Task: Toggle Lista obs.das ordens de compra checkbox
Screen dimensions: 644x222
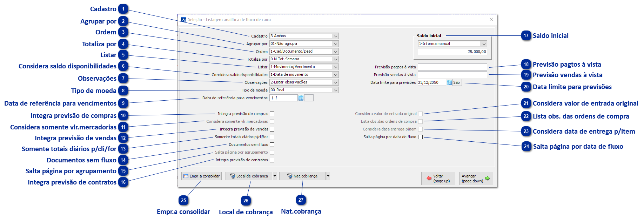Action: 421,121
